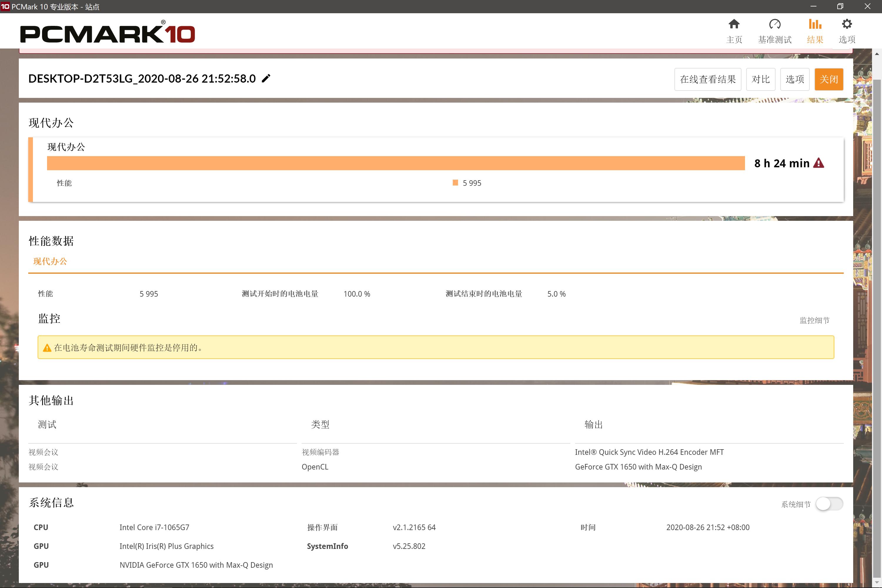The image size is (882, 588).
Task: Click yellow warning icon in monitoring notice
Action: (x=47, y=348)
